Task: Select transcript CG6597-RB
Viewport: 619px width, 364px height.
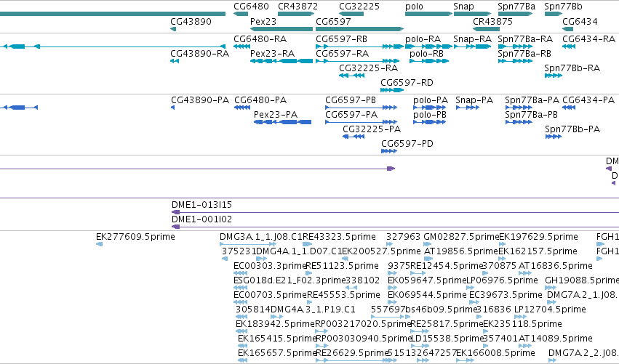Action: coord(341,39)
